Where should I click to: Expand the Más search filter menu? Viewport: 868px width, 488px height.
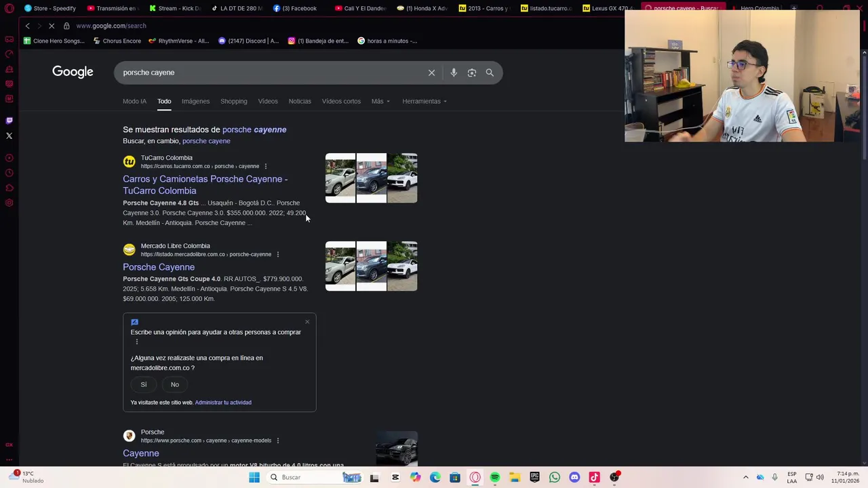pos(380,101)
